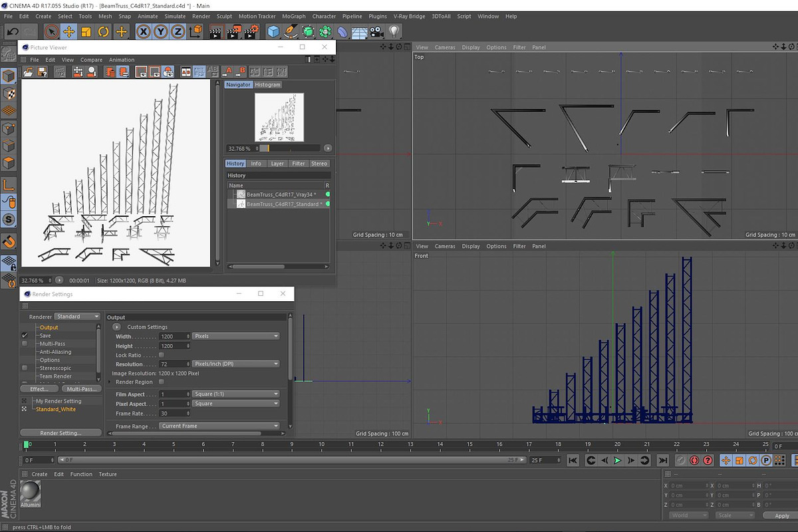798x532 pixels.
Task: Click the Effect... button
Action: point(39,389)
